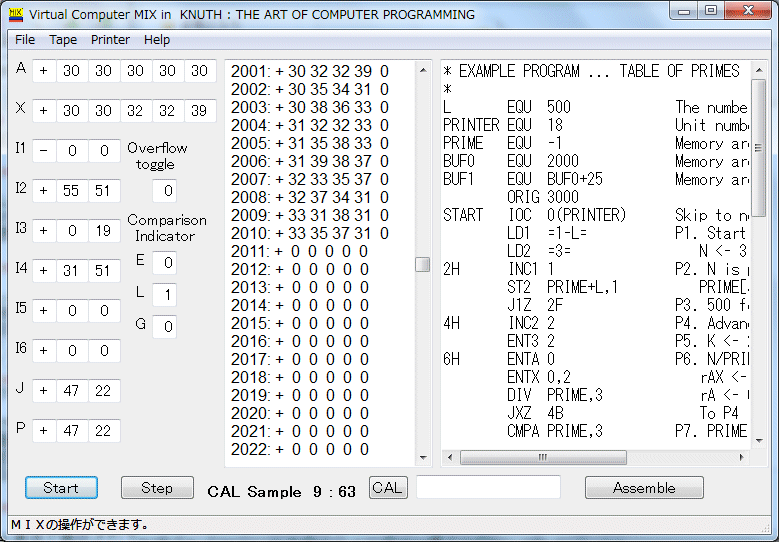
Task: Click source code panel scroll down arrow
Action: (759, 440)
